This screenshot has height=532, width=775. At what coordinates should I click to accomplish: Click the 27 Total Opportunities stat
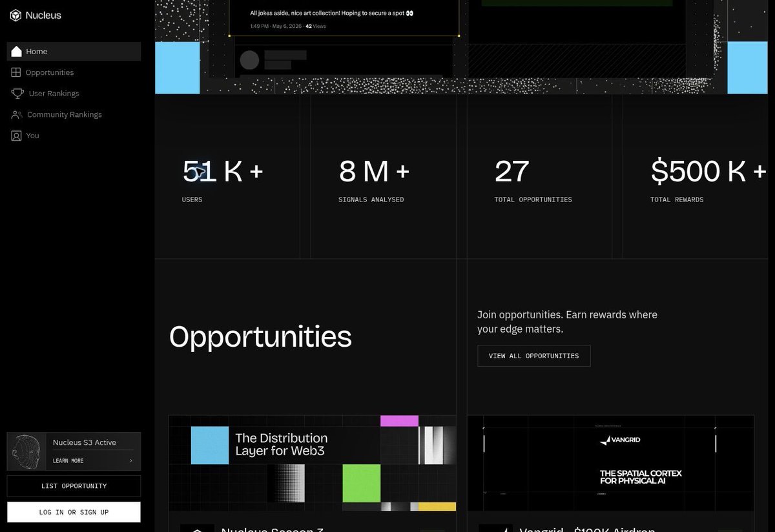pyautogui.click(x=533, y=180)
